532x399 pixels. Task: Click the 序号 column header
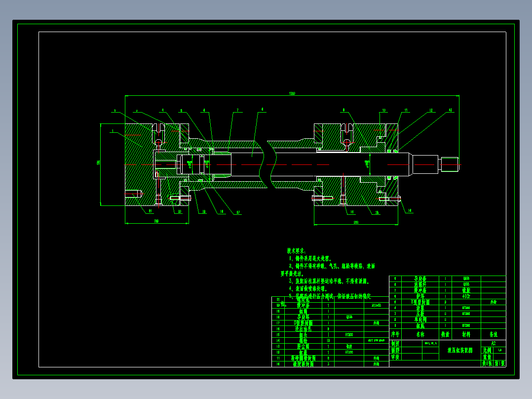(x=395, y=334)
